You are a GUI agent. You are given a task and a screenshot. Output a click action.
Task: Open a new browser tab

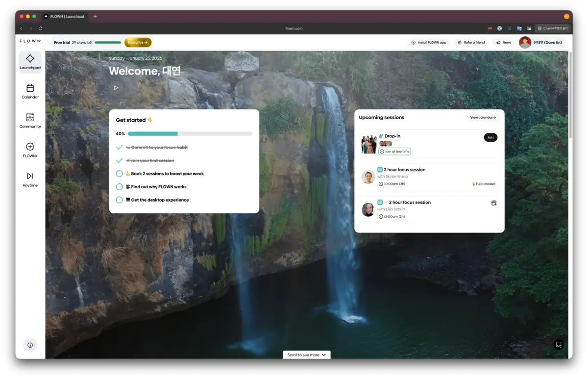pyautogui.click(x=95, y=16)
